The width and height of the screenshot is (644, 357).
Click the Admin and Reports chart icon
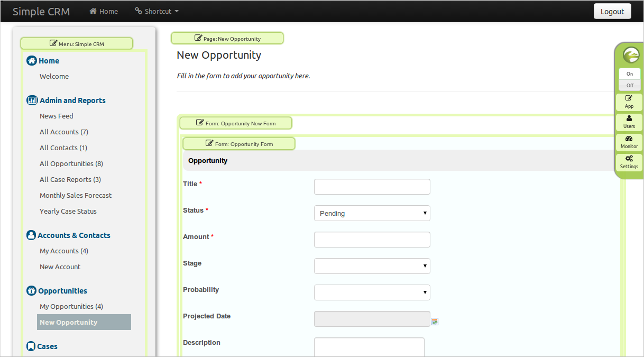tap(32, 100)
